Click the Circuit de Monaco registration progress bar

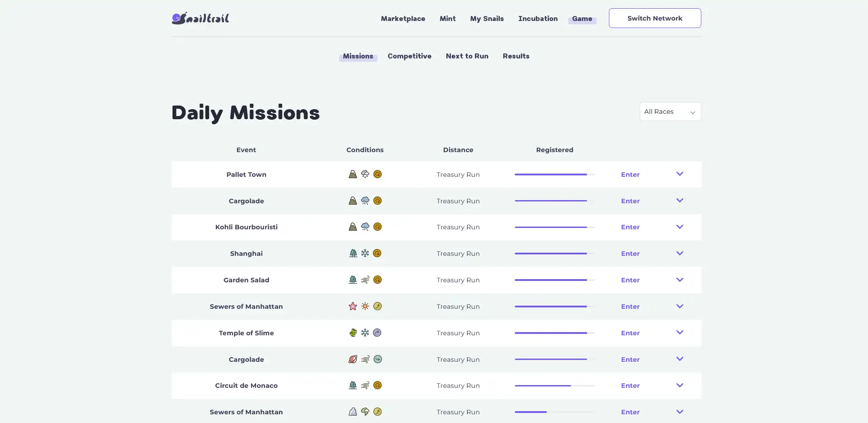(554, 386)
